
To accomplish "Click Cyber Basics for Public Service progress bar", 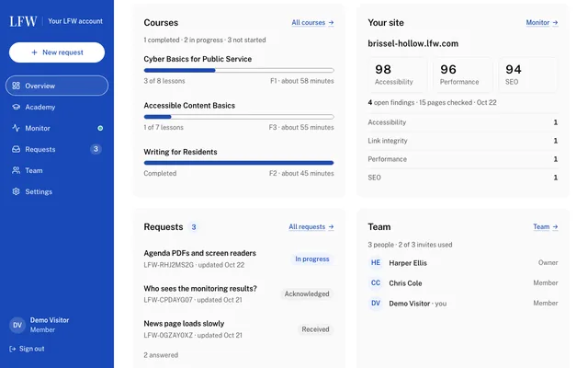I will click(239, 70).
